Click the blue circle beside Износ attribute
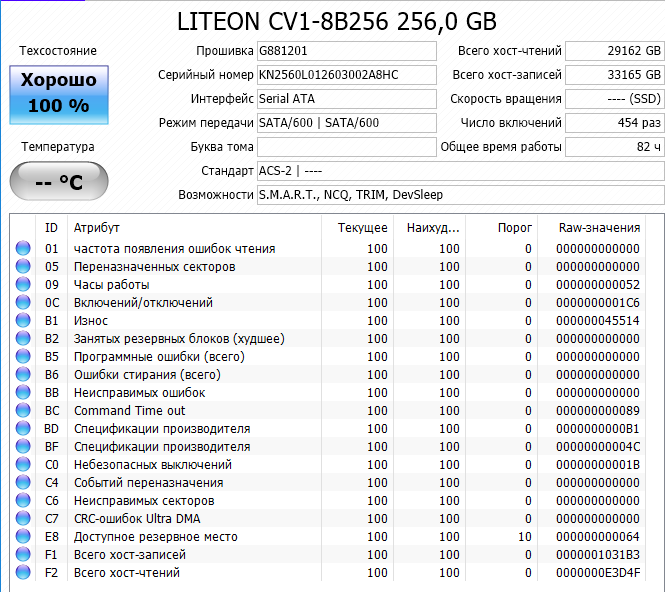665x592 pixels. click(x=23, y=321)
